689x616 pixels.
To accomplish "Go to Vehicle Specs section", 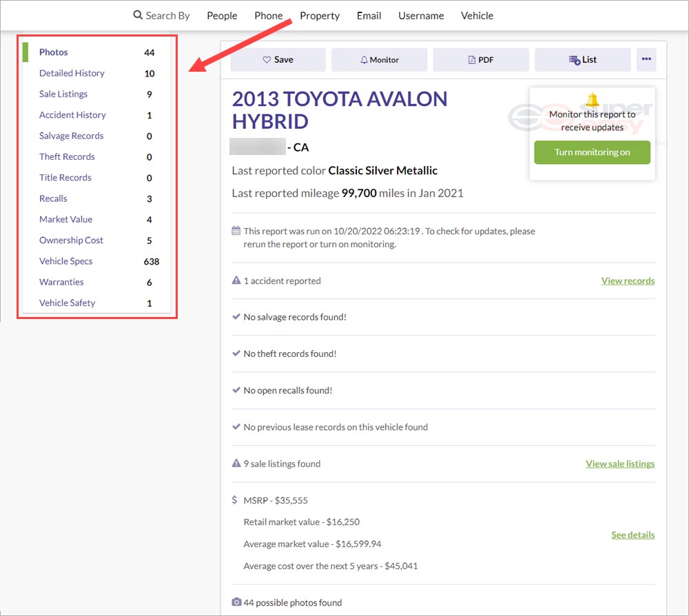I will tap(65, 261).
